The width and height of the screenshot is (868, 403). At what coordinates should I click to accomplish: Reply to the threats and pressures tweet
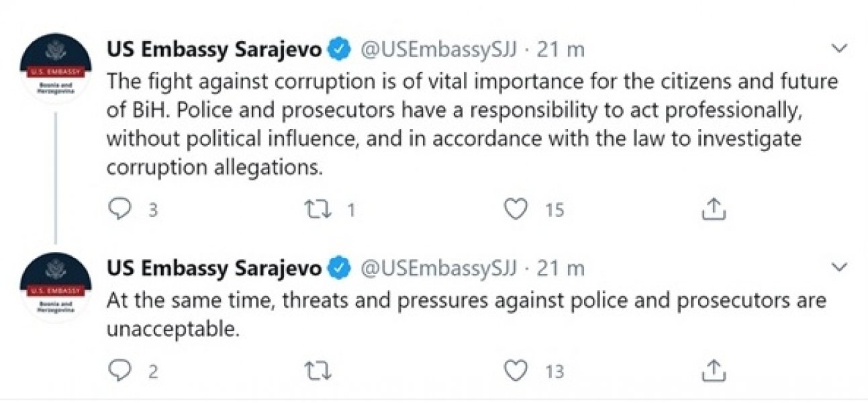[x=119, y=371]
